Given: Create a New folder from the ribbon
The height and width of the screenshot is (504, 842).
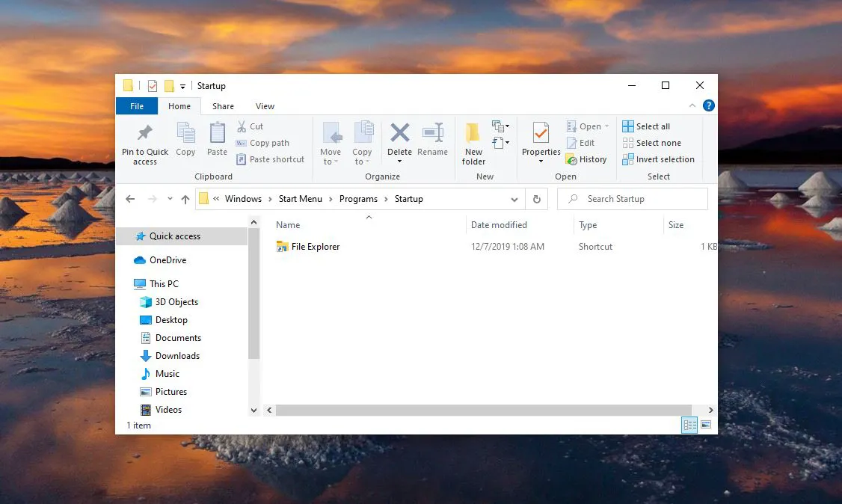Looking at the screenshot, I should 473,135.
